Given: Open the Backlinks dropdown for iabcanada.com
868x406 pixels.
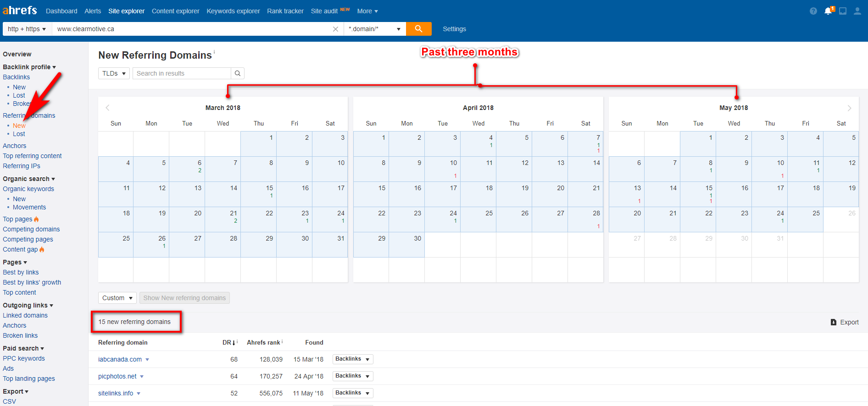Looking at the screenshot, I should click(353, 359).
